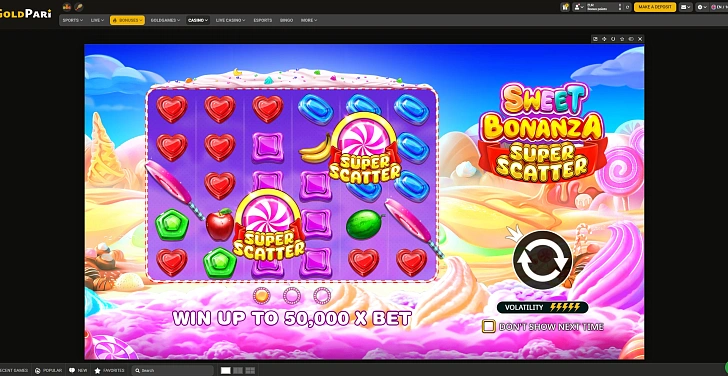Expand the Sports menu

73,20
